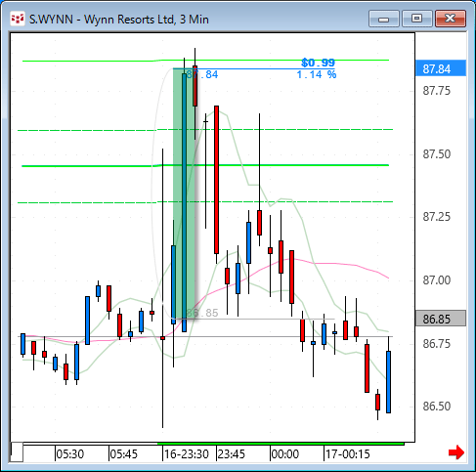Click the 87.00 price axis label
The height and width of the screenshot is (472, 476).
click(437, 280)
